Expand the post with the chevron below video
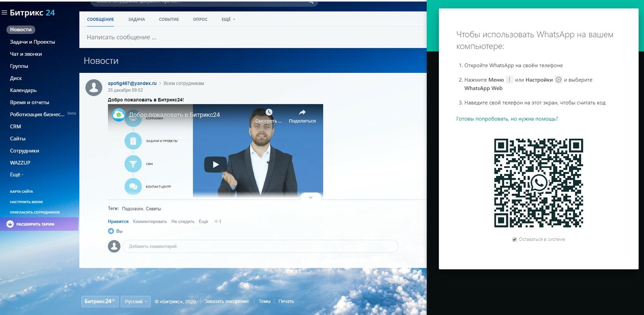The image size is (644, 315). pos(310,197)
